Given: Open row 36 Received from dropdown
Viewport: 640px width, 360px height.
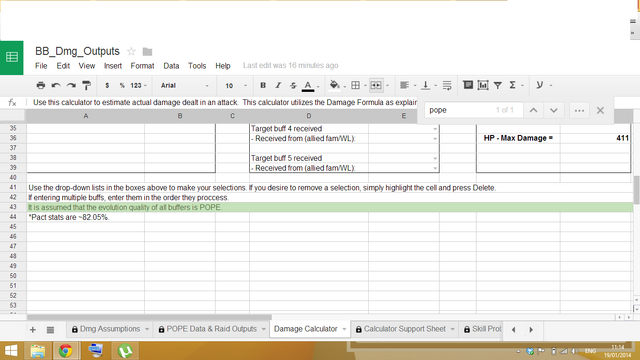Looking at the screenshot, I should click(x=435, y=139).
